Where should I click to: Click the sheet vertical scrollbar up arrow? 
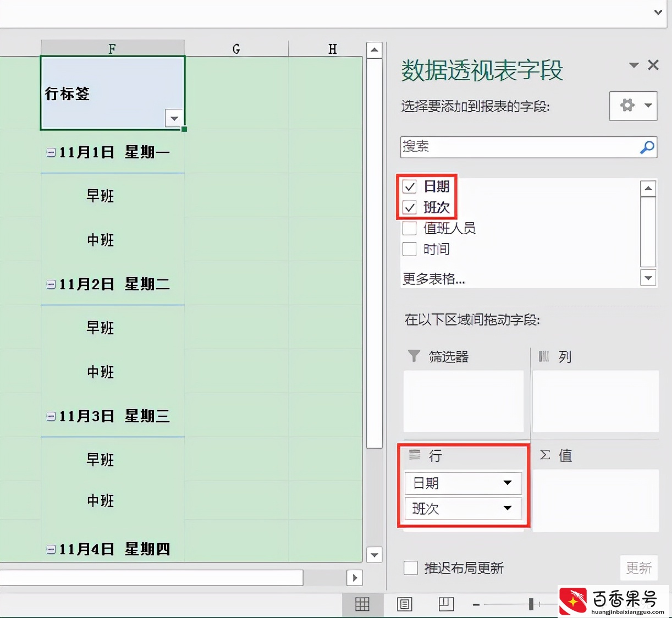pos(374,50)
